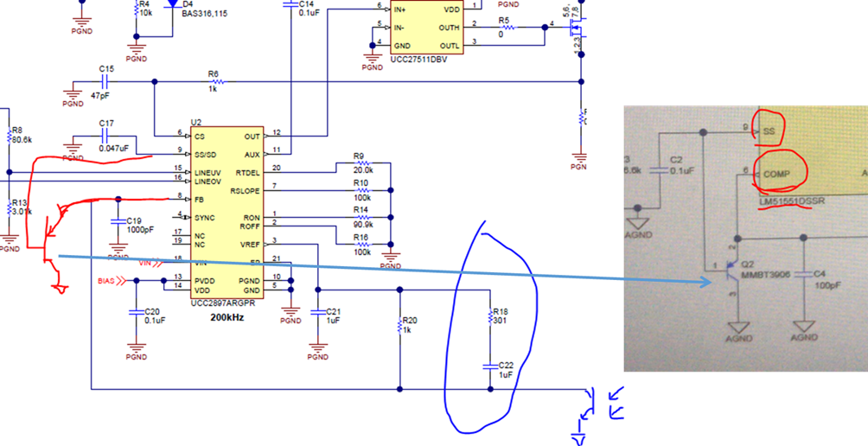Click resistor R10 100k label

pyautogui.click(x=361, y=190)
